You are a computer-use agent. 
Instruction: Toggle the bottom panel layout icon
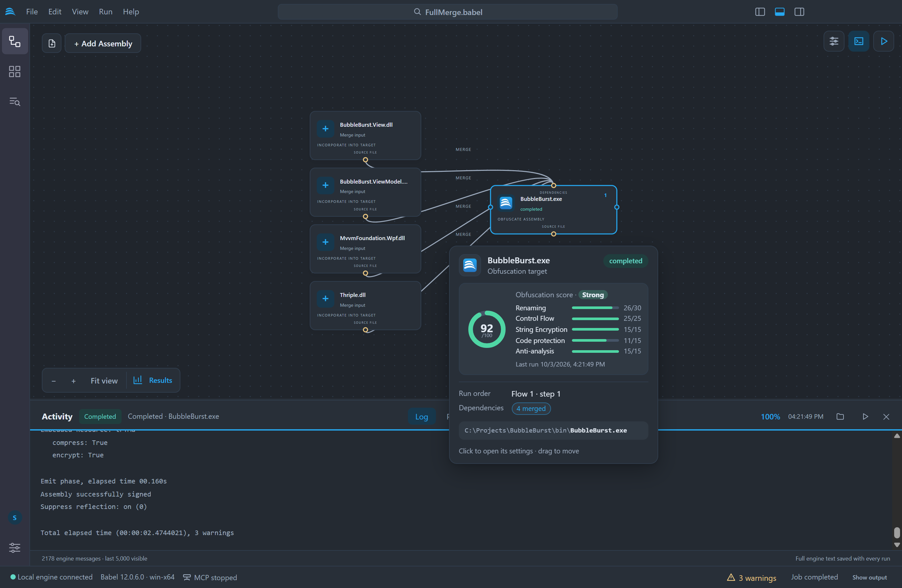coord(779,12)
